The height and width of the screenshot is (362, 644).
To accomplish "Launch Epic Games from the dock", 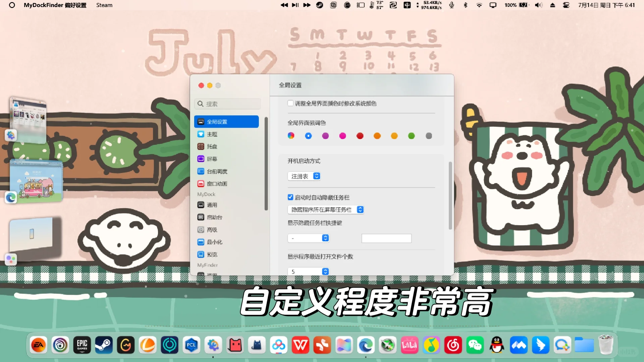I will coord(82,345).
